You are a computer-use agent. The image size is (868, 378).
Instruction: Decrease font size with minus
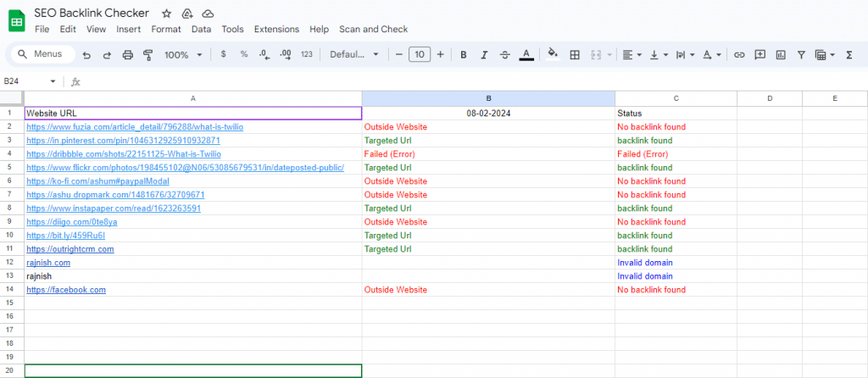coord(398,54)
